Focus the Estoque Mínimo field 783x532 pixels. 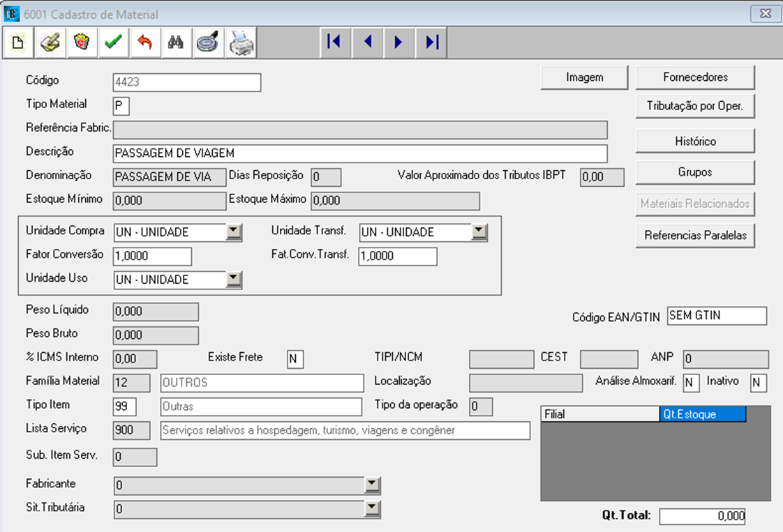click(170, 201)
